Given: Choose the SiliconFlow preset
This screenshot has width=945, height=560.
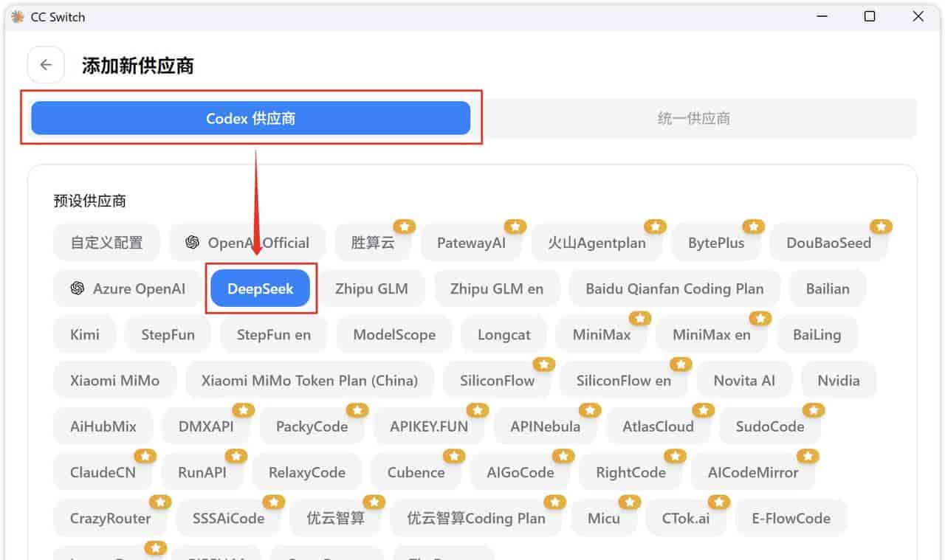Looking at the screenshot, I should (497, 381).
